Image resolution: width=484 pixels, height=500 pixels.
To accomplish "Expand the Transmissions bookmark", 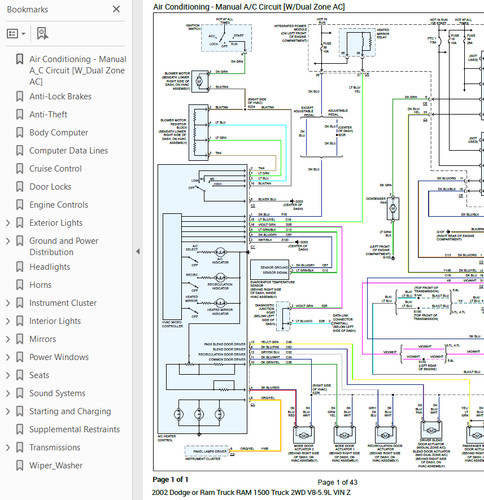I will [x=8, y=447].
